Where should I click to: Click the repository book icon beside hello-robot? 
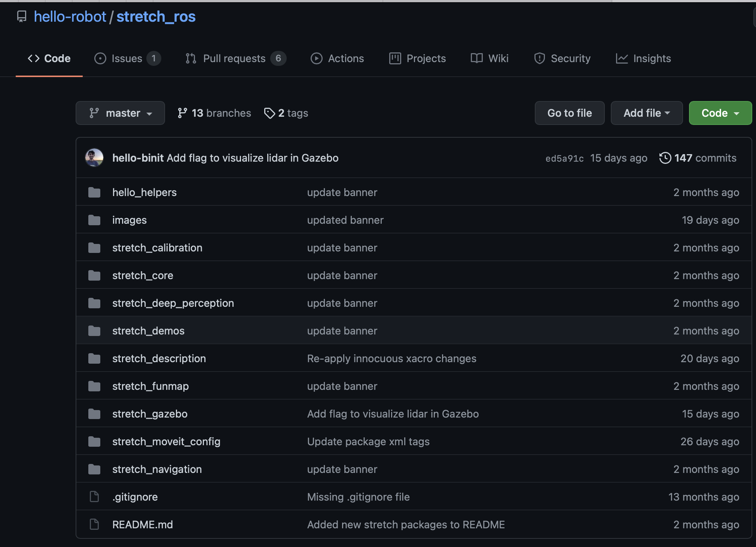[22, 16]
